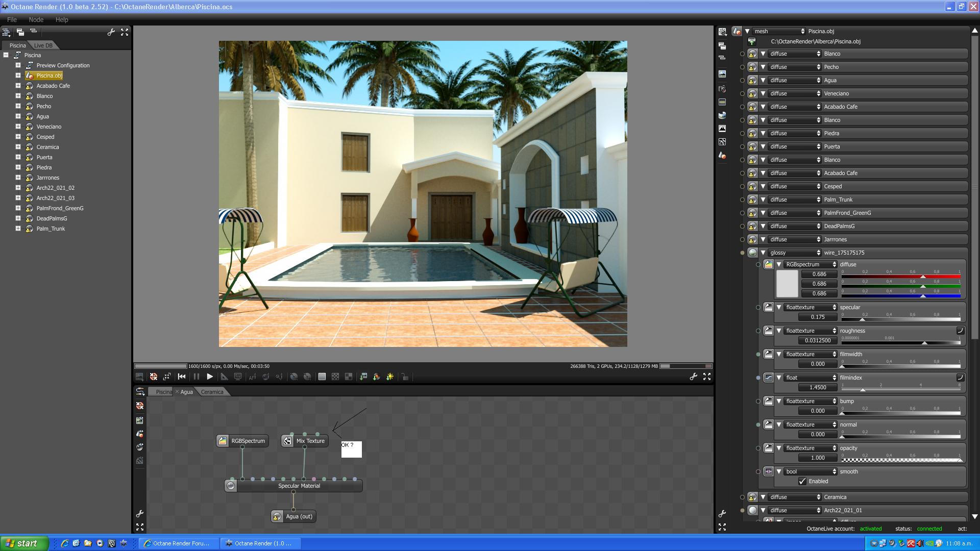Screen dimensions: 980x551
Task: Select Preview Configuration in the outliner
Action: click(63, 65)
